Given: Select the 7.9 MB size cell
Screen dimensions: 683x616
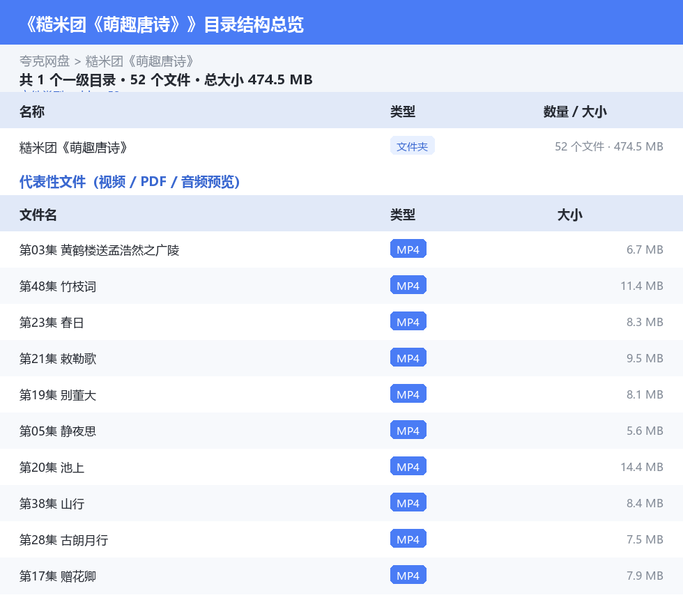Looking at the screenshot, I should [x=645, y=575].
